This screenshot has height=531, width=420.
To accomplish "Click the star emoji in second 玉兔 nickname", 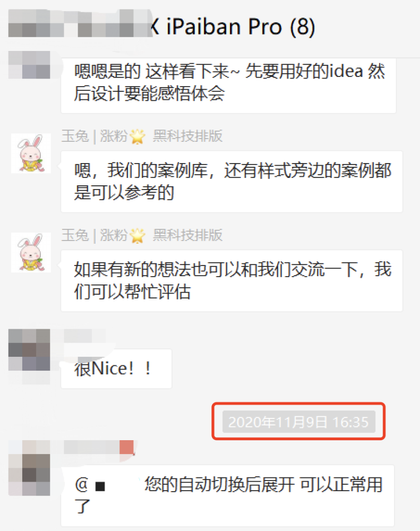I will click(137, 236).
